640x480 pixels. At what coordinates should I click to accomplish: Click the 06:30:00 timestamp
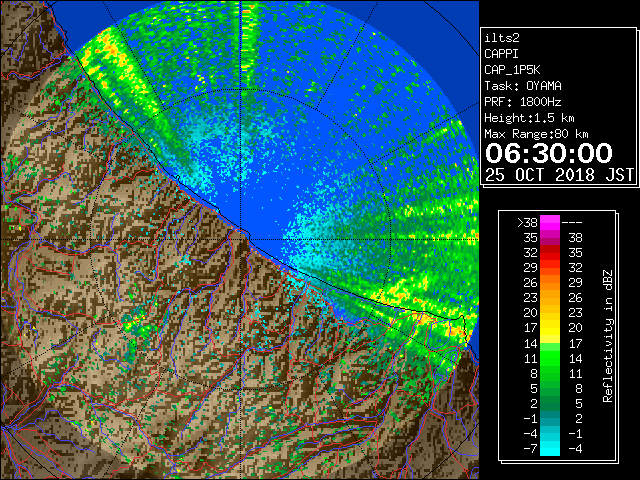coord(549,153)
